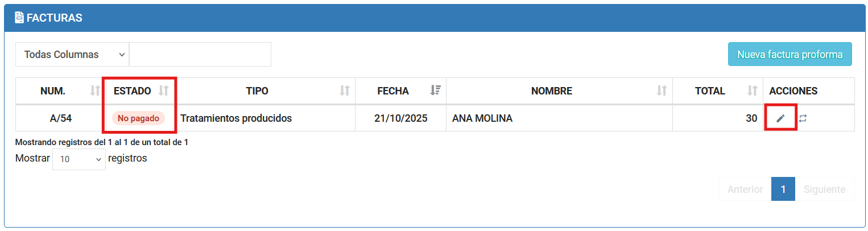Select the A/54 invoice number cell
This screenshot has width=868, height=231.
coord(61,118)
